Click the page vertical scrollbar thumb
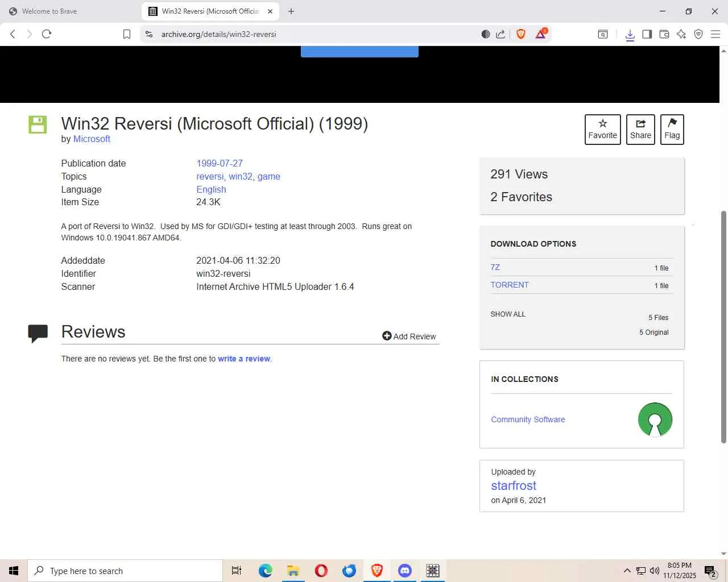This screenshot has width=728, height=582. point(723,327)
